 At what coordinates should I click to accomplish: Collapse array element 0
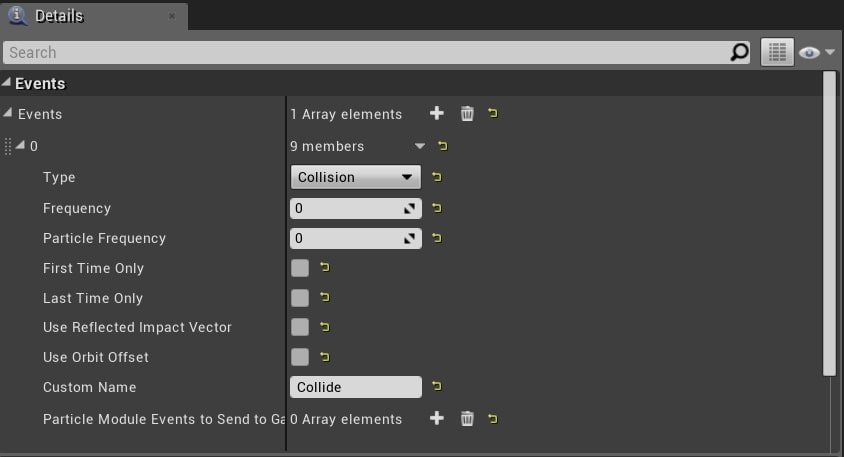coord(20,145)
